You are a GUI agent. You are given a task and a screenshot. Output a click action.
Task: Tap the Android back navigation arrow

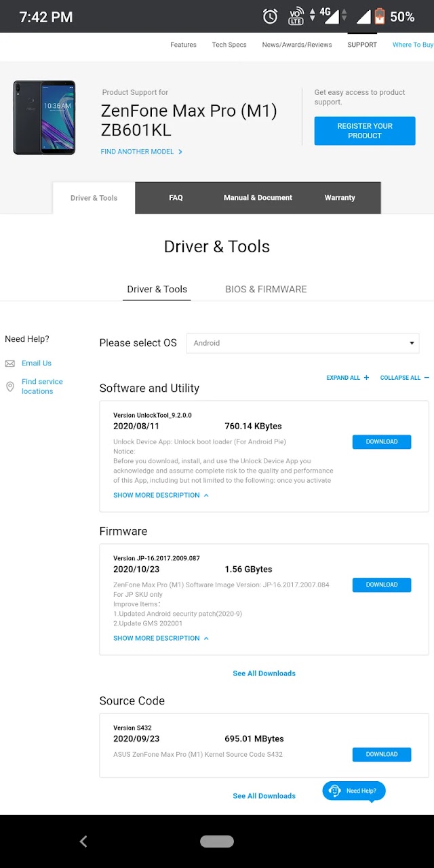click(x=83, y=842)
